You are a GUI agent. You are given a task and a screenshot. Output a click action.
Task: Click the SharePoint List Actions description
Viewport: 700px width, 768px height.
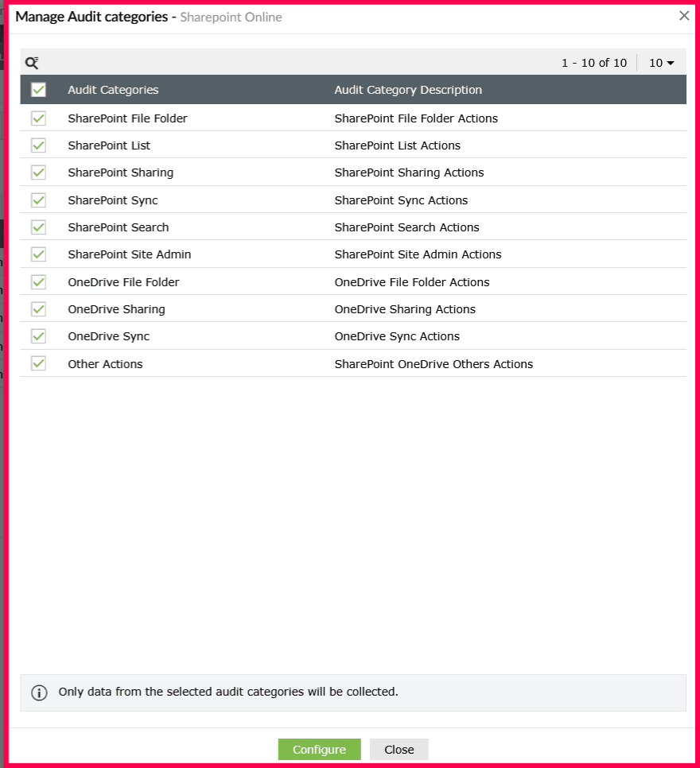click(398, 145)
